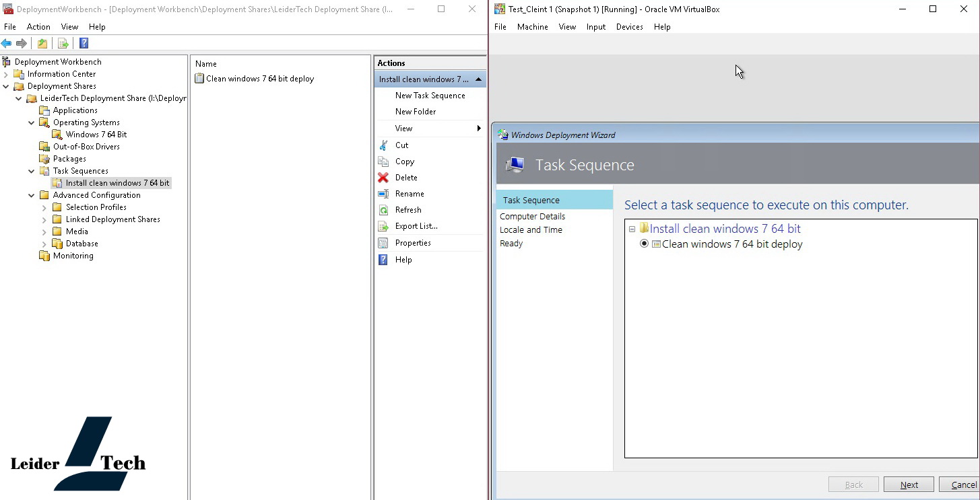Click New Task Sequence in Actions pane

point(430,96)
